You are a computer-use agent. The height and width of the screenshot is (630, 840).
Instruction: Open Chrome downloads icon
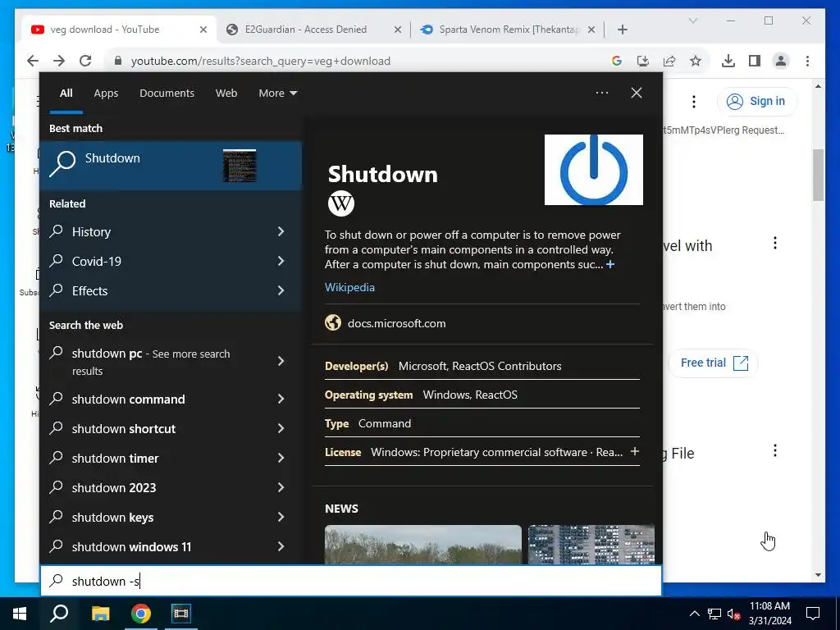pyautogui.click(x=728, y=61)
